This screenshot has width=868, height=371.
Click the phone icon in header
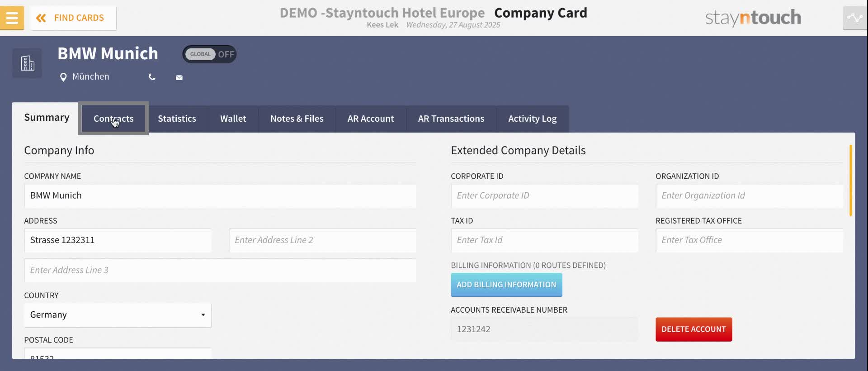click(x=152, y=77)
